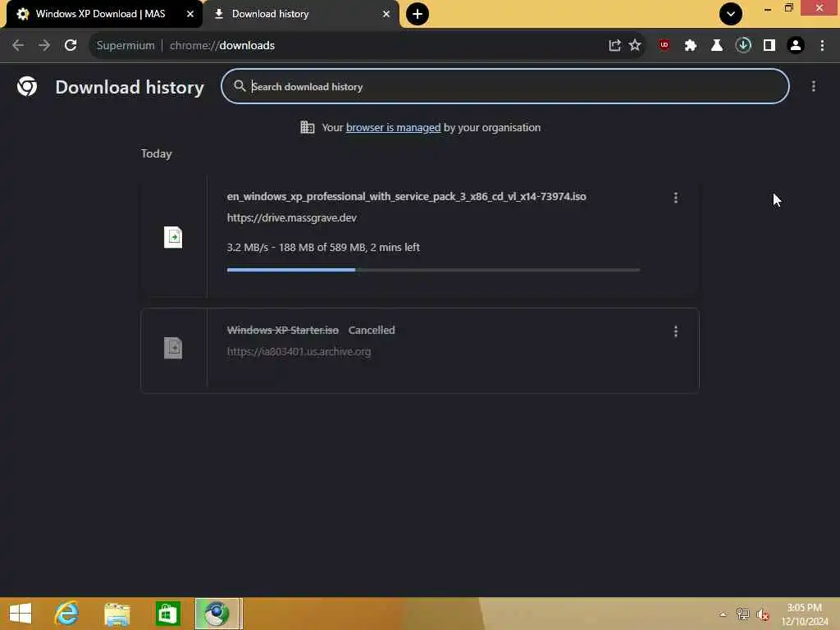Screen dimensions: 840x630
Task: Open more actions for the Windows XP Professional ISO
Action: (x=676, y=198)
